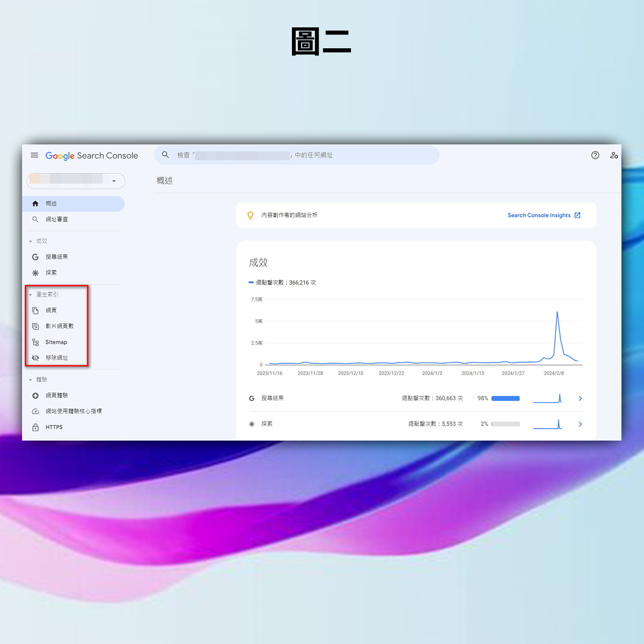644x644 pixels.
Task: Click the search magnifier icon in URL bar
Action: pos(166,155)
